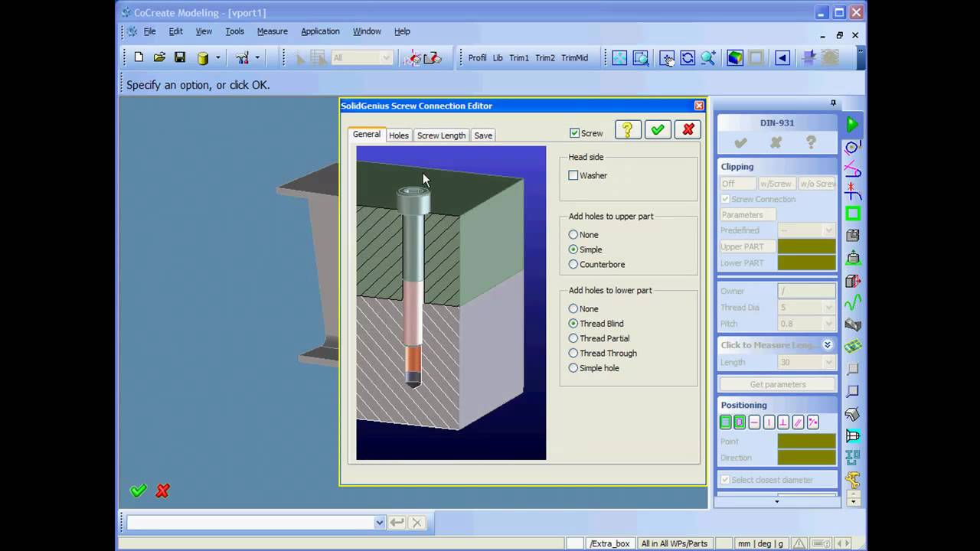Click the Lower PART color field
The height and width of the screenshot is (551, 980).
(807, 262)
